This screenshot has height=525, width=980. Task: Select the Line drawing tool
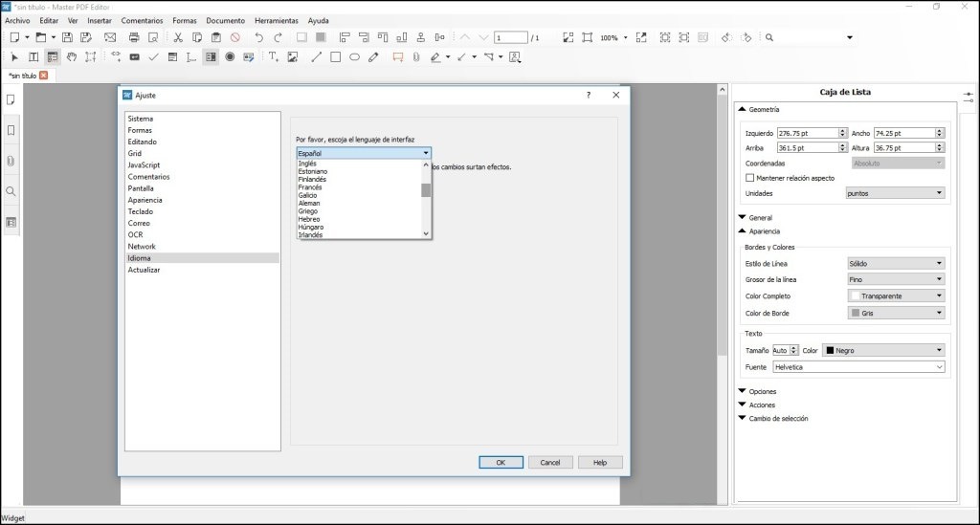(316, 56)
